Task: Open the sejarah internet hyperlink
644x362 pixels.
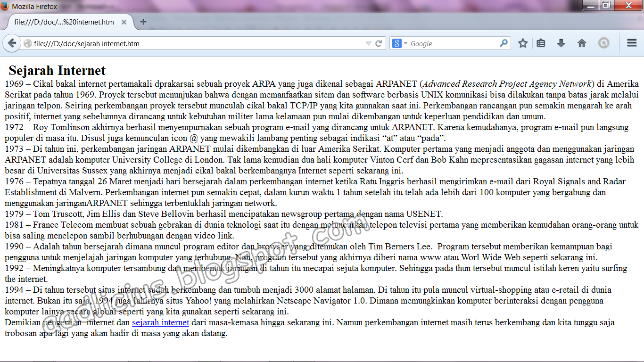Action: (161, 322)
